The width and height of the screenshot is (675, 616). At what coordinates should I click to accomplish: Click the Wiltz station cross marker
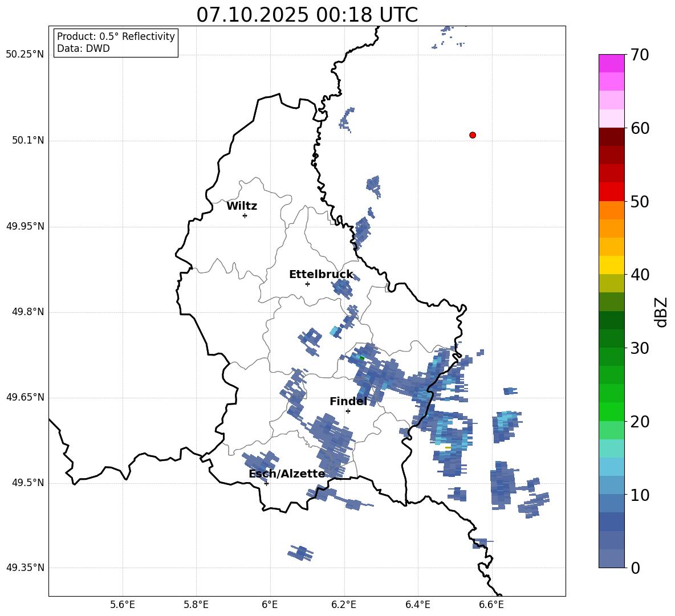click(245, 215)
